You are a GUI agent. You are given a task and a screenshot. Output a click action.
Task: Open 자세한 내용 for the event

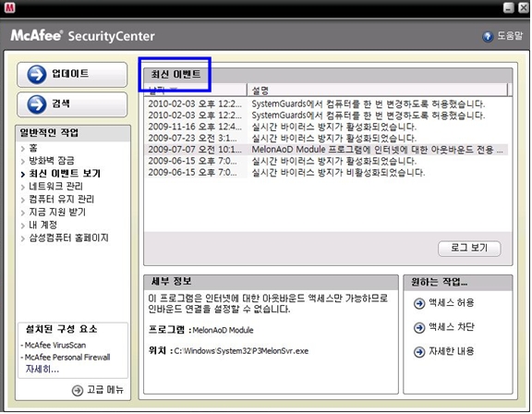(452, 351)
